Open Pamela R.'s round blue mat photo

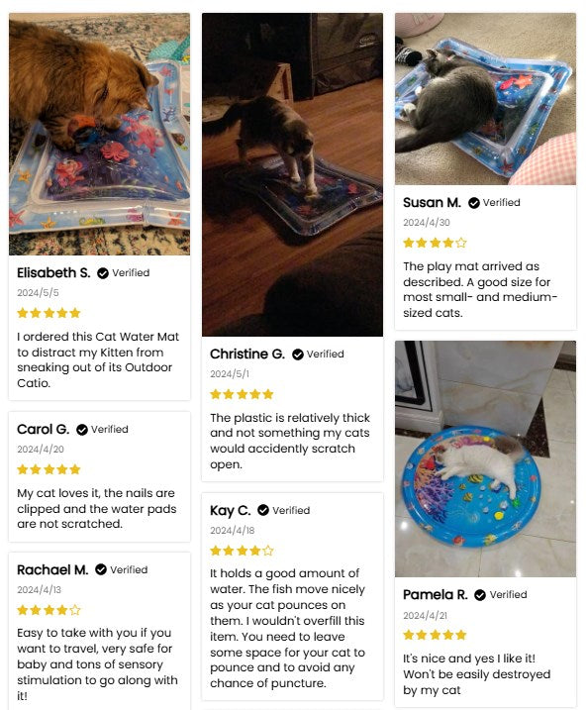coord(486,458)
